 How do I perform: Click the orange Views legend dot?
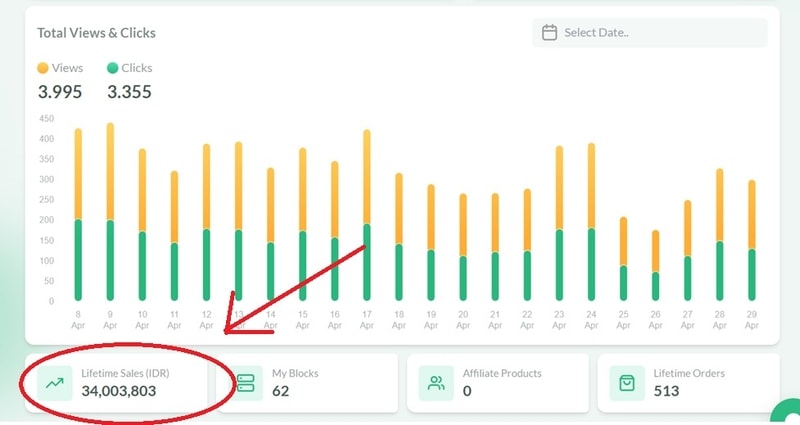tap(43, 68)
